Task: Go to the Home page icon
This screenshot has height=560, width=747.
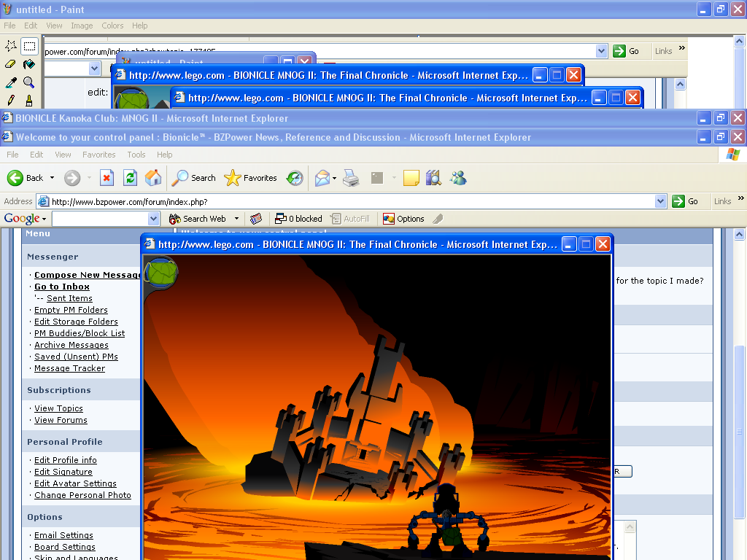Action: [153, 178]
